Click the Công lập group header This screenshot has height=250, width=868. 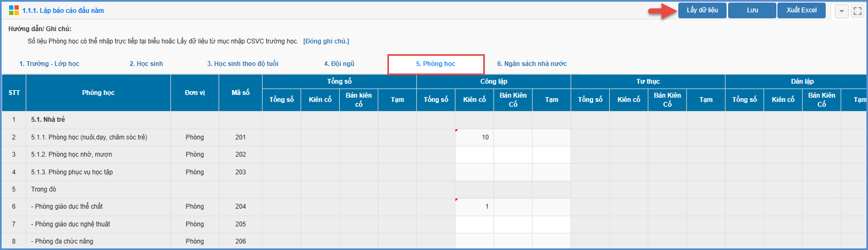pyautogui.click(x=493, y=82)
